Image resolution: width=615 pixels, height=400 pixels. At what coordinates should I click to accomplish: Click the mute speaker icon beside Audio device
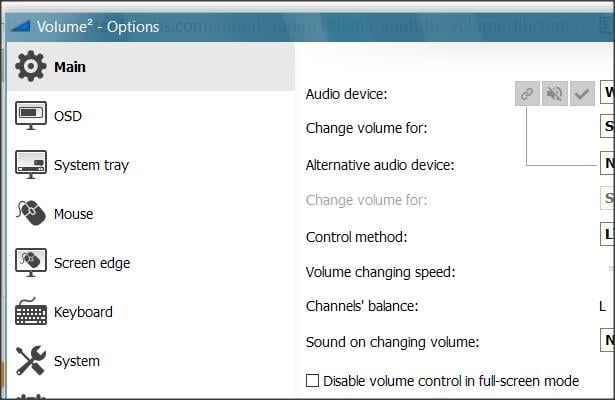pyautogui.click(x=555, y=94)
